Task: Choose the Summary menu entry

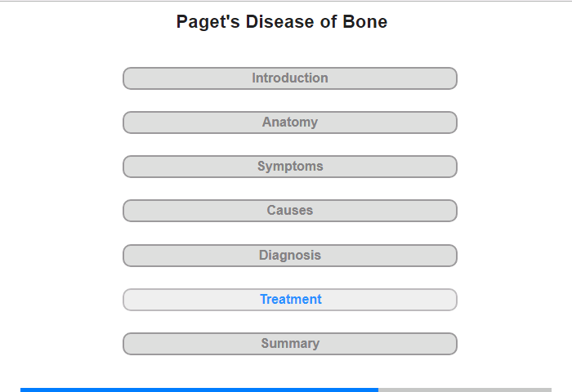Action: click(x=290, y=344)
